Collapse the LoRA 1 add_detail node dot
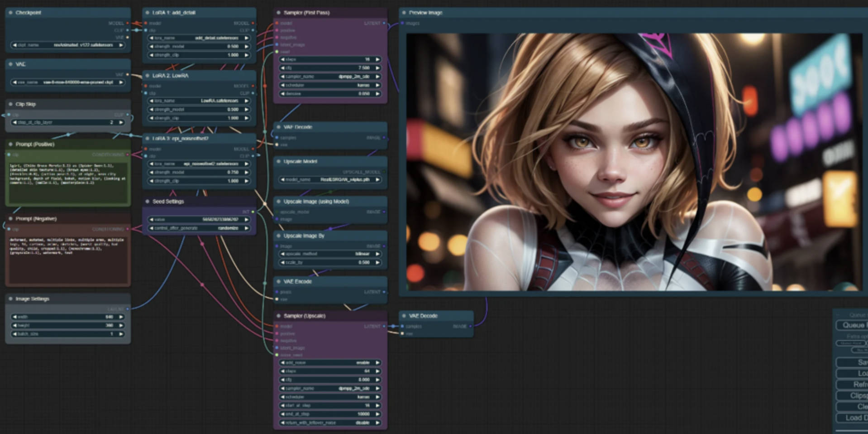868x434 pixels. [x=147, y=13]
